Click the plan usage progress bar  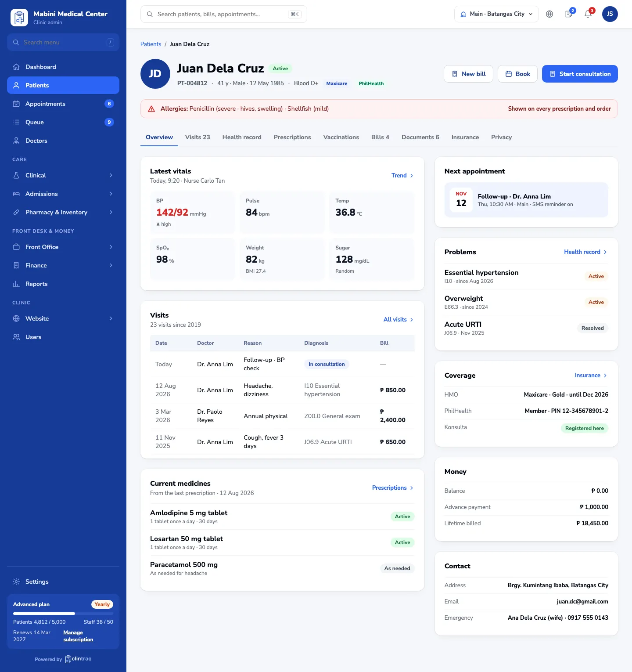[63, 614]
